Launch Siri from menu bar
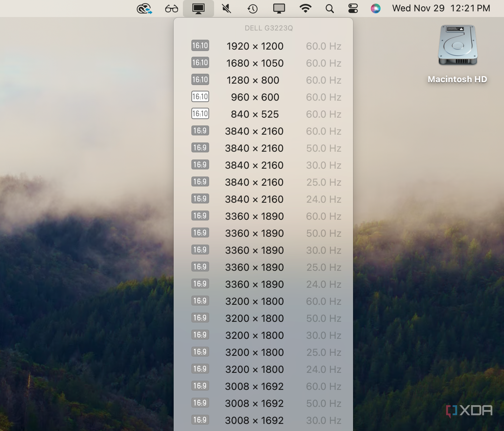This screenshot has width=504, height=431. point(376,9)
